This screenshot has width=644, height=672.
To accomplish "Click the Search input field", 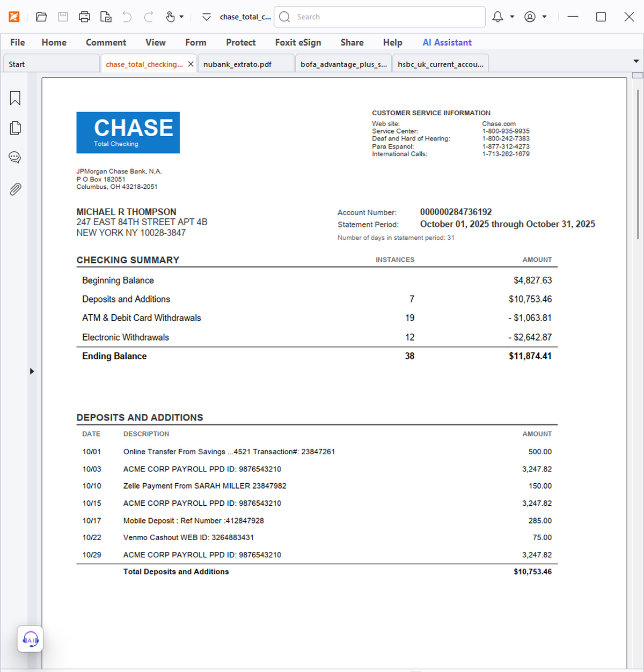I will pyautogui.click(x=379, y=17).
